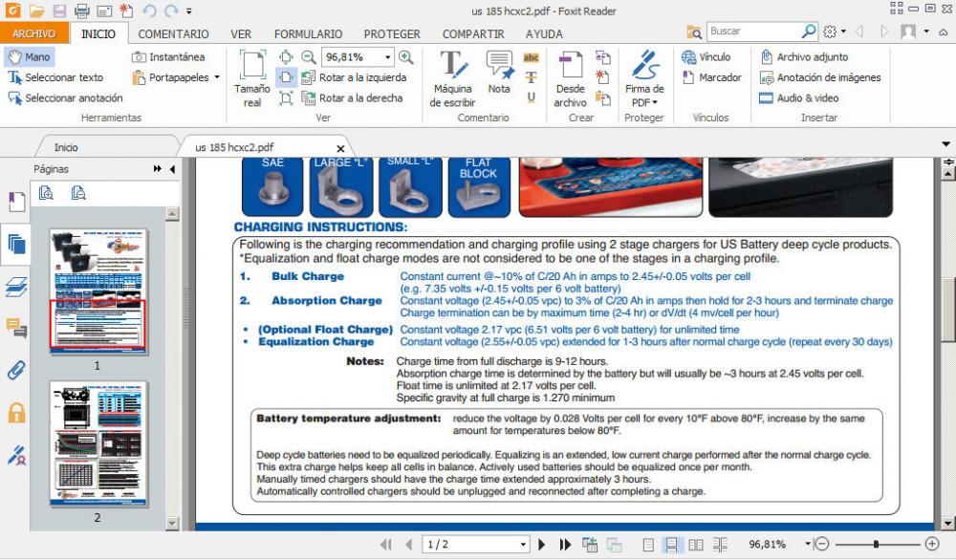
Task: Open a file with the folder icon
Action: tap(36, 11)
